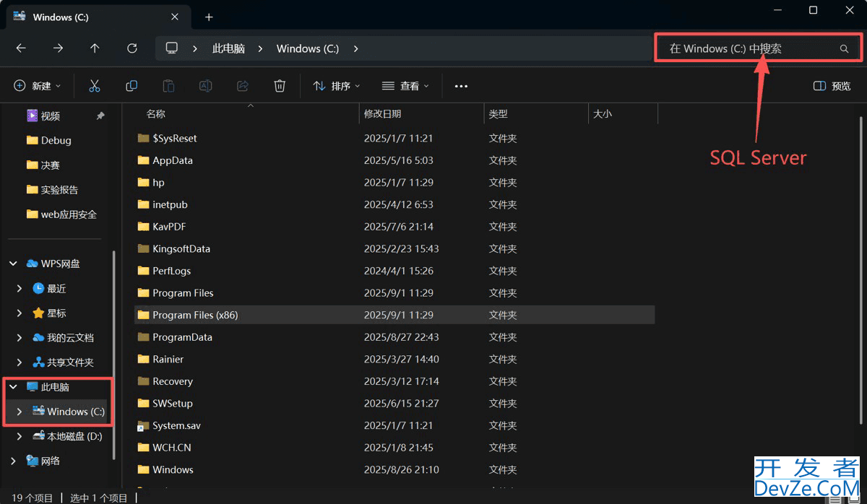
Task: Open a new tab with the plus button
Action: pos(209,16)
